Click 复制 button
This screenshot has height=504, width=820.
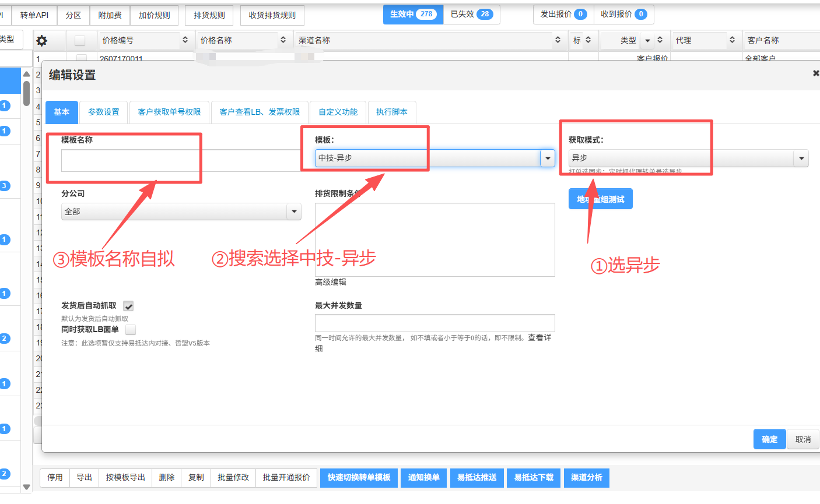coord(196,478)
